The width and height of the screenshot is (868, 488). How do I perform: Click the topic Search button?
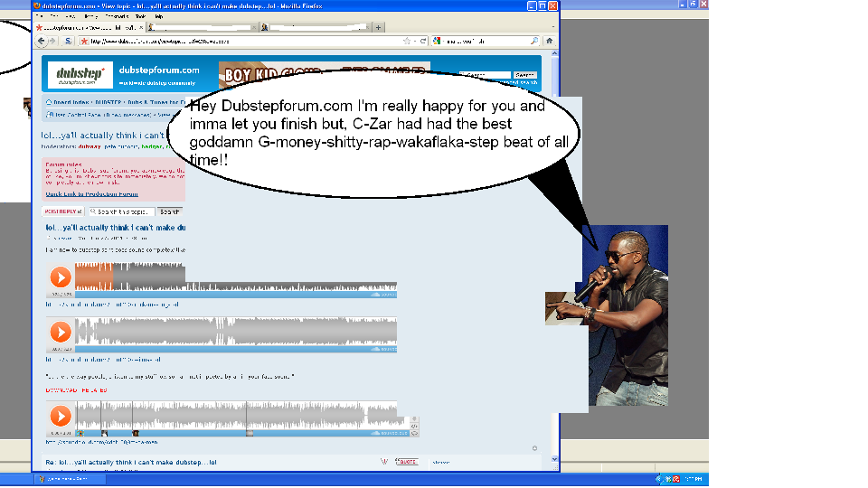pos(169,211)
